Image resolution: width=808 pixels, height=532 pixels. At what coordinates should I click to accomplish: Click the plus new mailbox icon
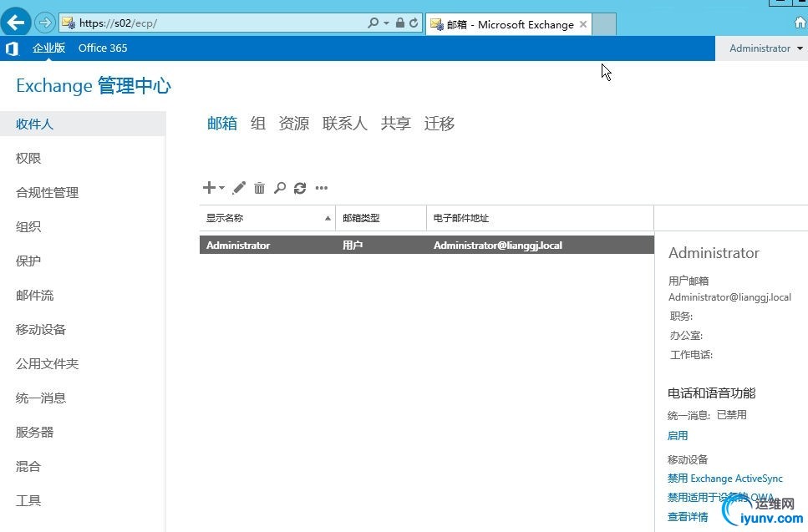click(x=209, y=187)
